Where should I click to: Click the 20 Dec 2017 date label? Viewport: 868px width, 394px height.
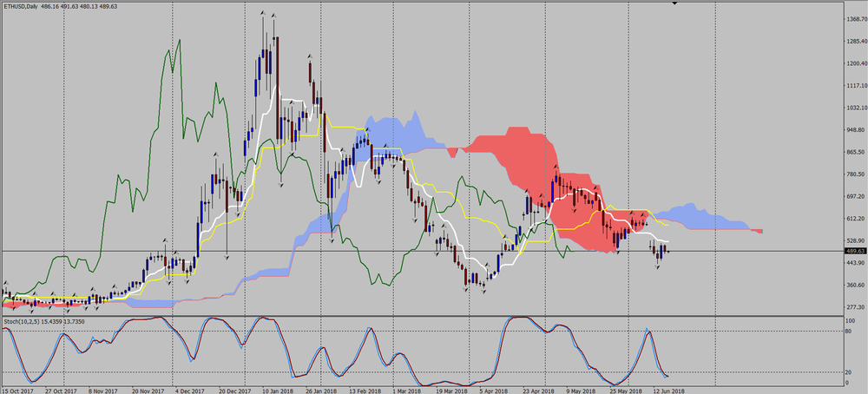coord(234,391)
